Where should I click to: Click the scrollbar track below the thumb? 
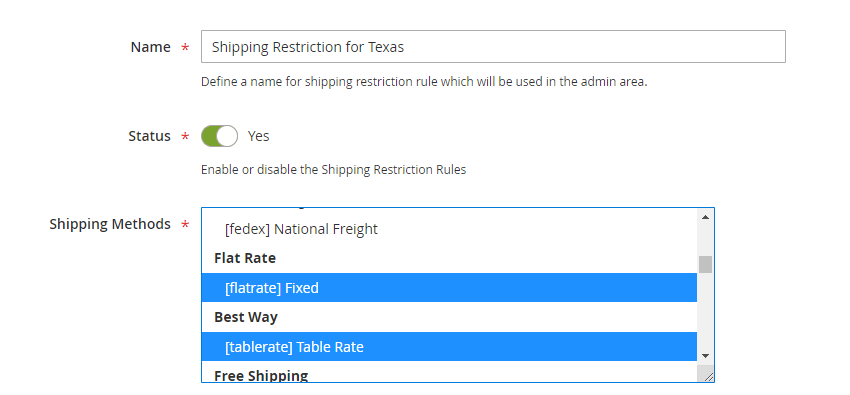click(x=705, y=310)
